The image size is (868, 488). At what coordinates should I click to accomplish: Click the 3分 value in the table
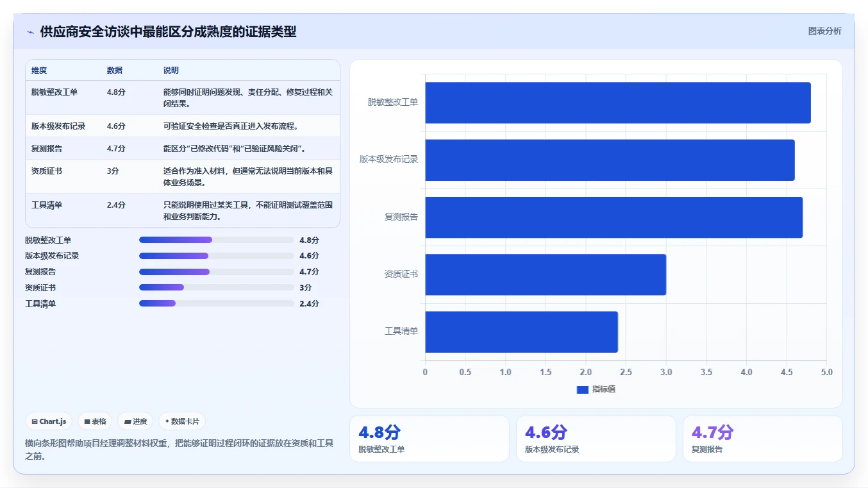tap(113, 171)
